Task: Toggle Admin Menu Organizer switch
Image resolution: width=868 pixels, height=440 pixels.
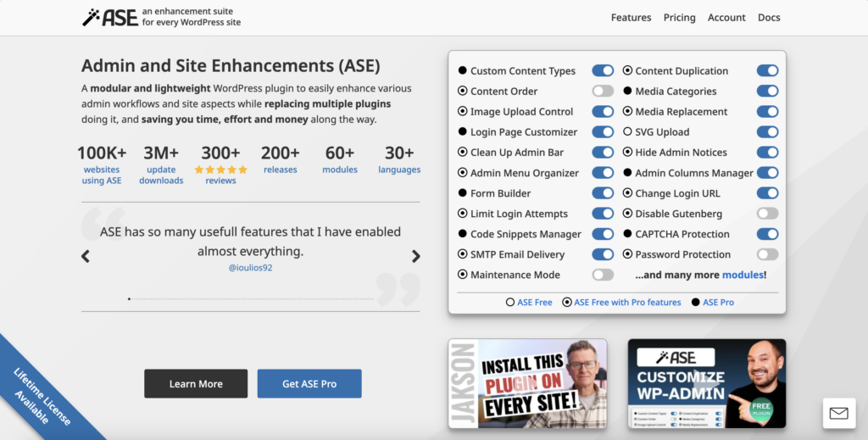Action: (603, 173)
